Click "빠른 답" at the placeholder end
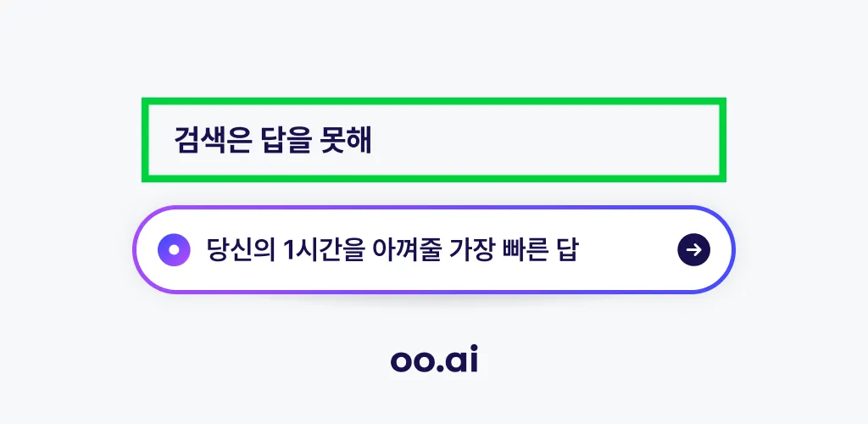868x424 pixels. pos(540,250)
